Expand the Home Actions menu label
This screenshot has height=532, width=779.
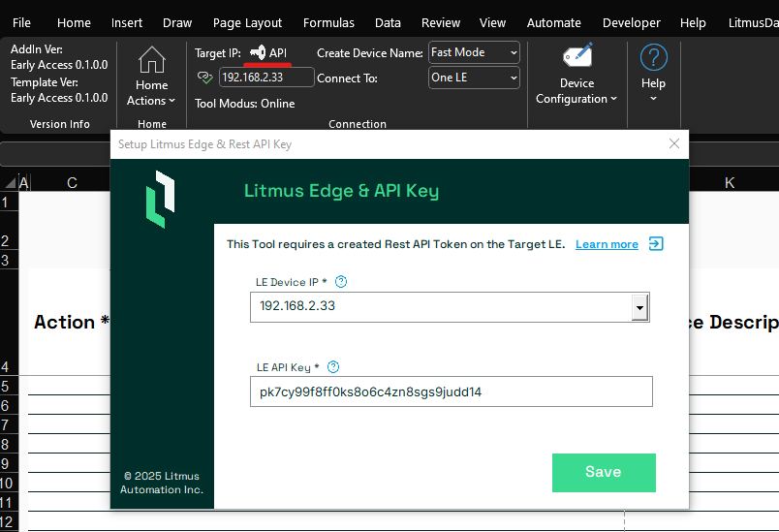click(151, 93)
